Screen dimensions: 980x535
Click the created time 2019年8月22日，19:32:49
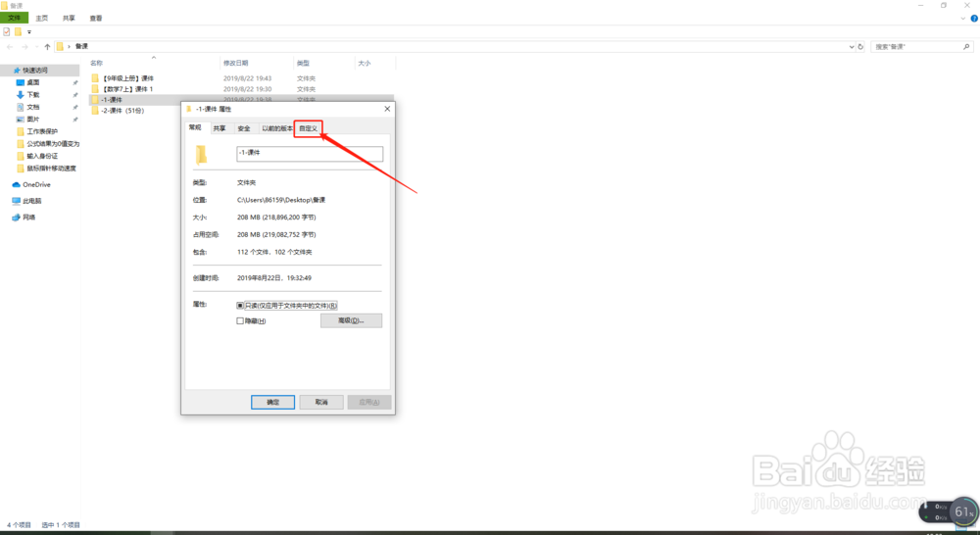[x=273, y=278]
